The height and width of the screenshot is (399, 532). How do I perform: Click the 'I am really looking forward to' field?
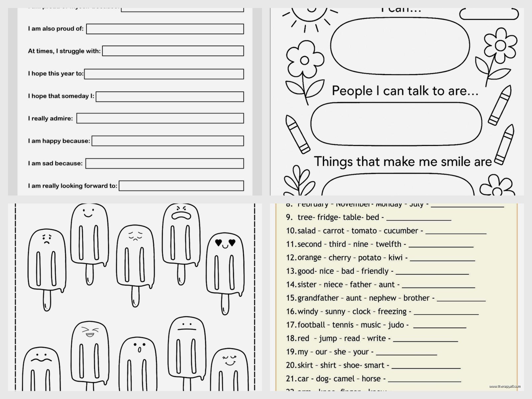181,186
